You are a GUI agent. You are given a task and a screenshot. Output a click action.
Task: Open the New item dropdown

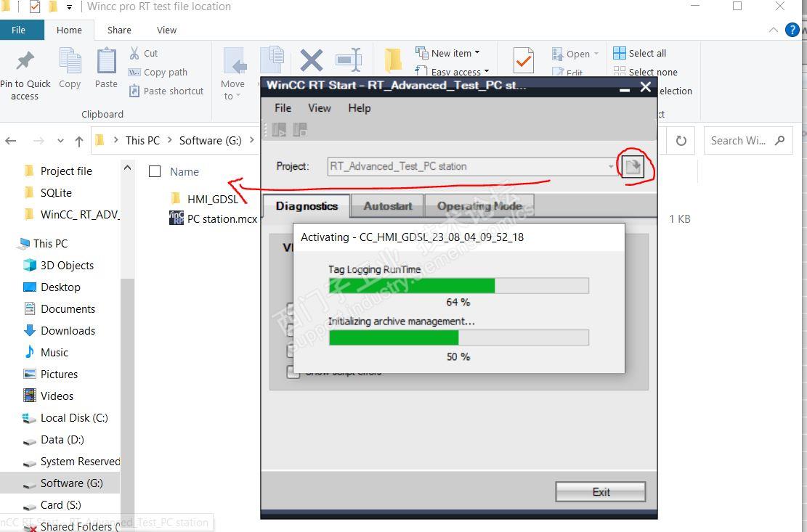click(x=448, y=53)
